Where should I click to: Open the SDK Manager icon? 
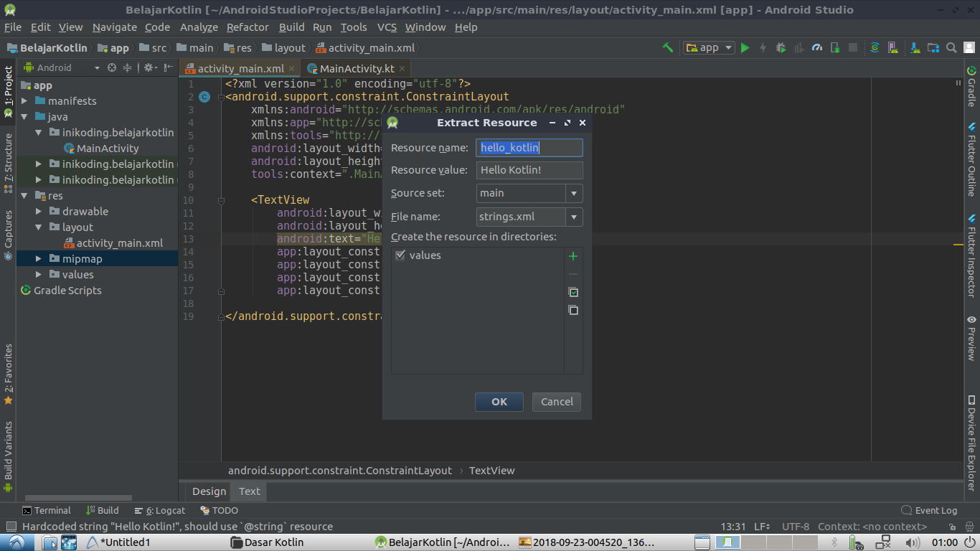[916, 47]
